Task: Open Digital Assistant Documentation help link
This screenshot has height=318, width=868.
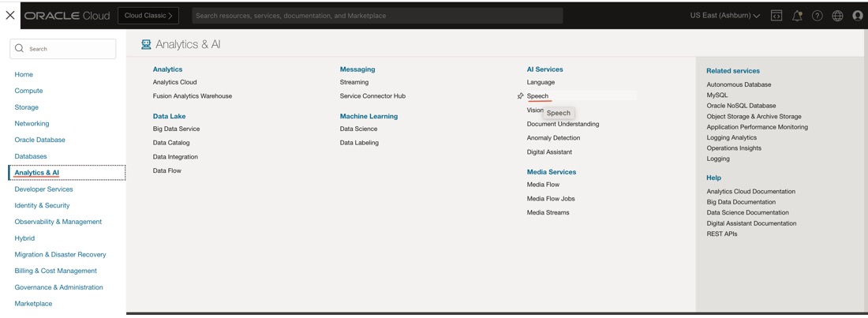Action: (752, 223)
